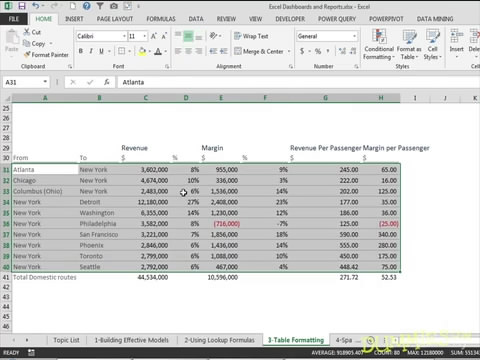The height and width of the screenshot is (360, 480).
Task: Open the General number format dropdown
Action: [x=354, y=36]
